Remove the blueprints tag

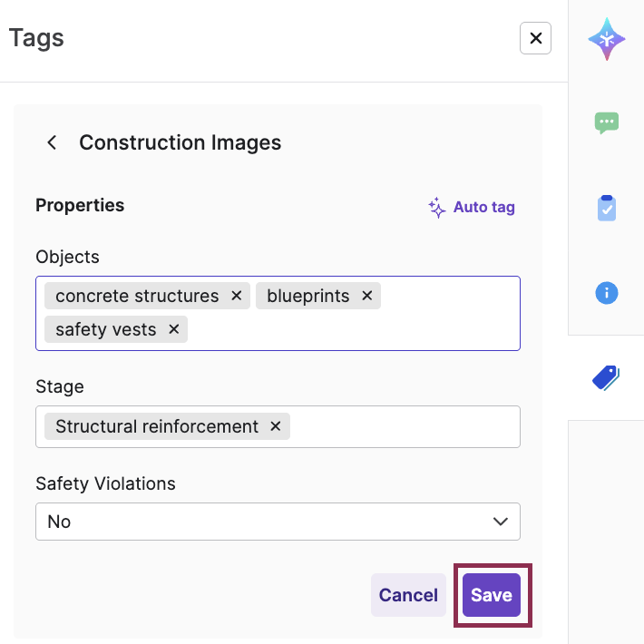coord(366,296)
